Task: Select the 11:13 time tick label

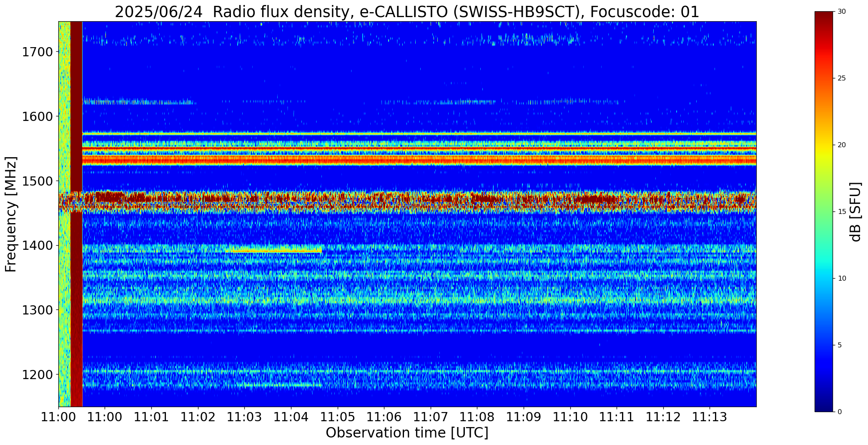Action: tap(710, 417)
